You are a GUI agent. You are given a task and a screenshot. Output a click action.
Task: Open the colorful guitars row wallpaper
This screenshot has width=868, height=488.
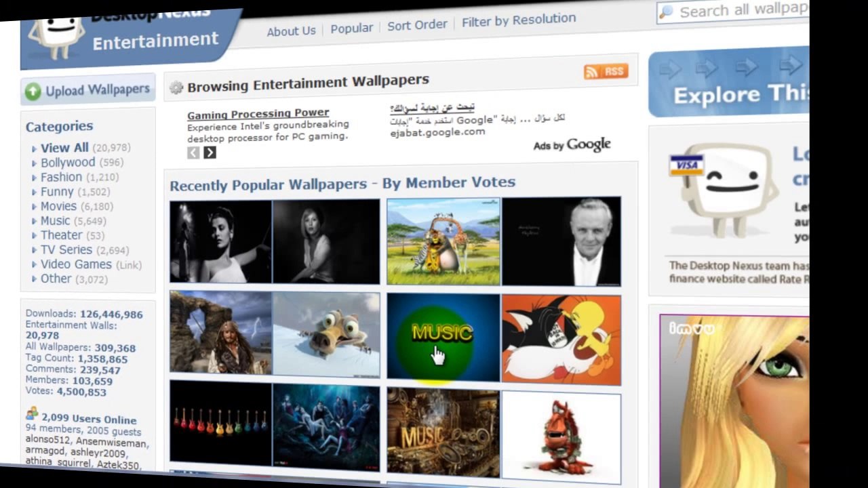tap(220, 422)
